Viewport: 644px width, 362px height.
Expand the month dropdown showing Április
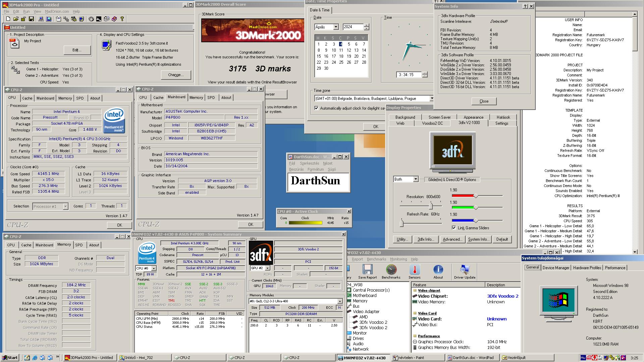point(336,27)
